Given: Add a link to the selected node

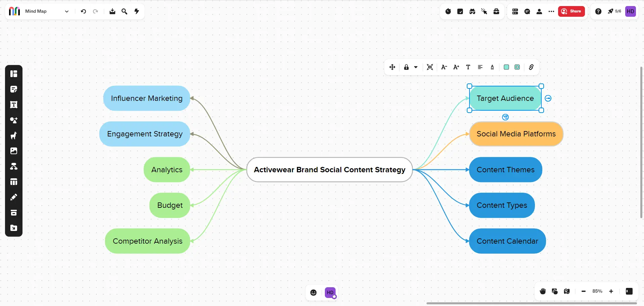Looking at the screenshot, I should tap(531, 67).
